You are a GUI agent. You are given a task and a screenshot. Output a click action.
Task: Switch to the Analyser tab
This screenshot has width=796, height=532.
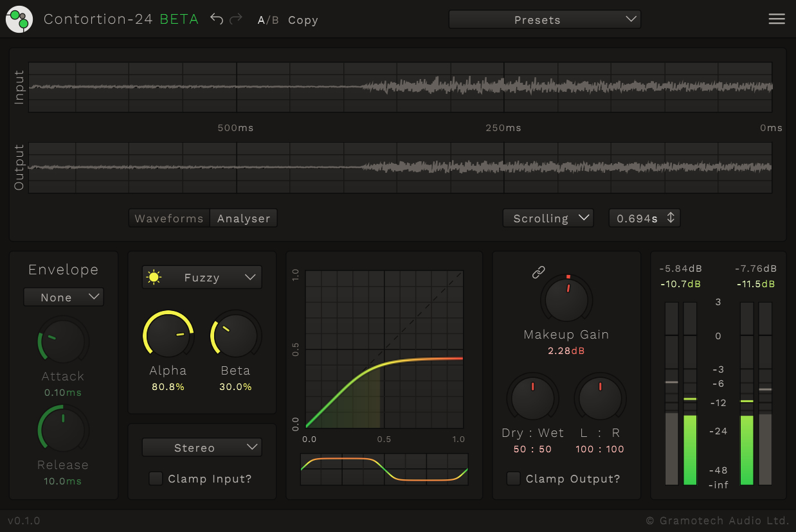(x=244, y=218)
